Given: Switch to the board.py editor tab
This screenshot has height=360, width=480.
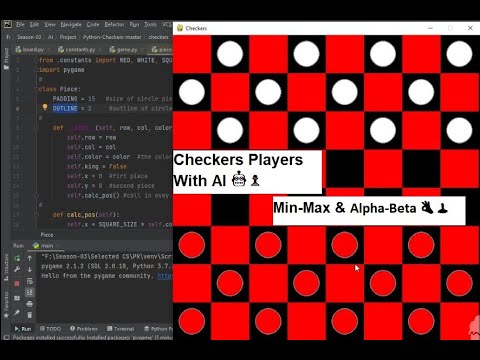Looking at the screenshot, I should [33, 50].
